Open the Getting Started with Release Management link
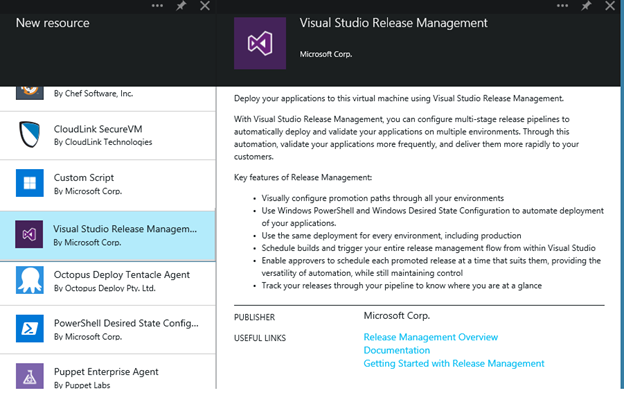The height and width of the screenshot is (393, 624). (x=454, y=363)
